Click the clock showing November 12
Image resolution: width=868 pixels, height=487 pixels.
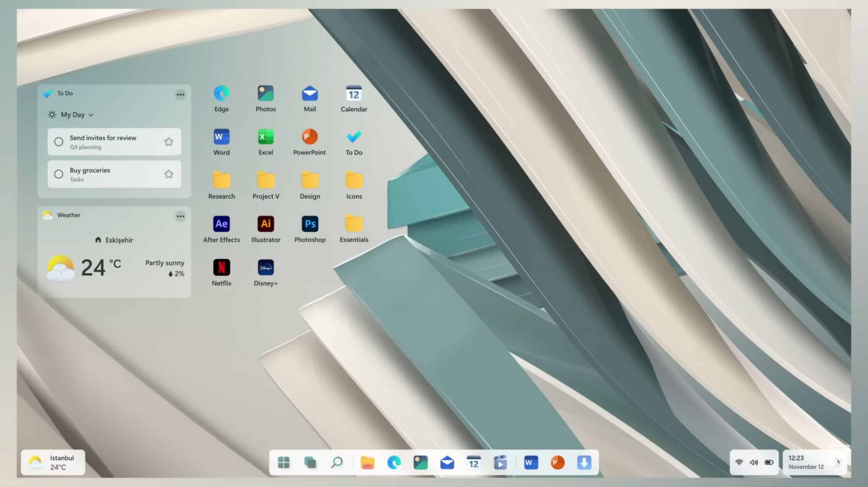point(806,462)
